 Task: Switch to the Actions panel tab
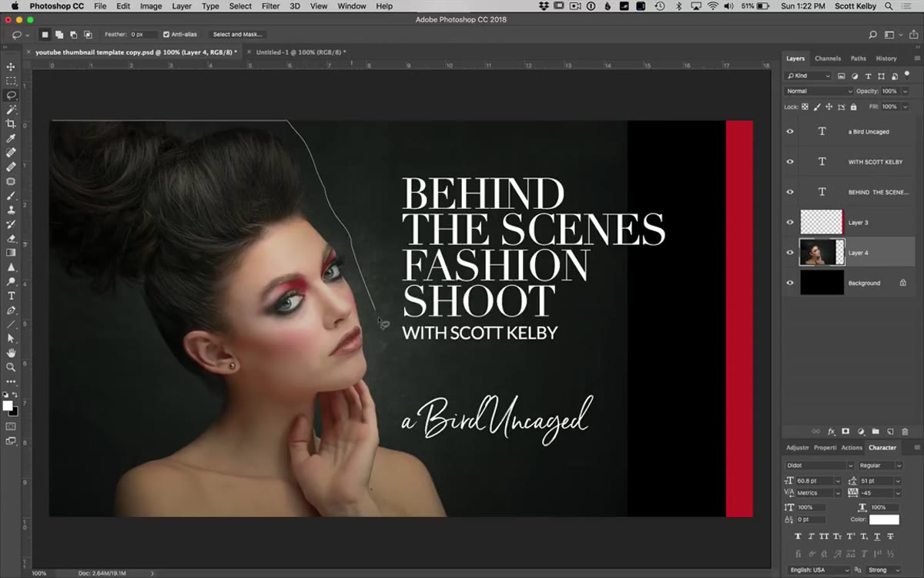[x=852, y=448]
